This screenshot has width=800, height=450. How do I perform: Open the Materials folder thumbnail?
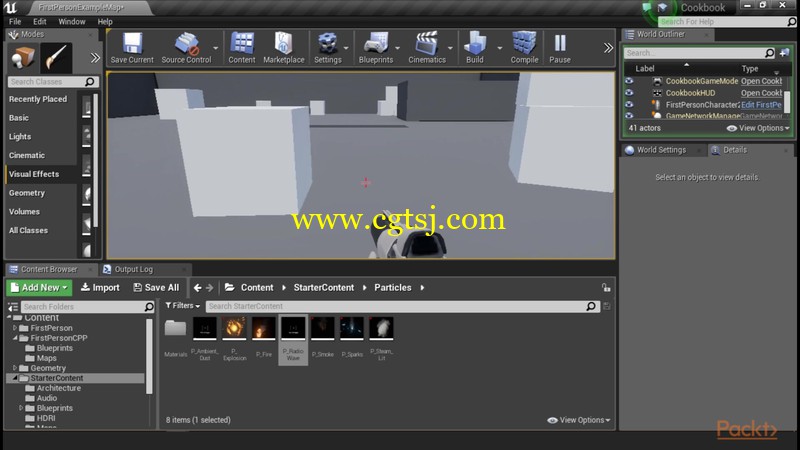175,328
